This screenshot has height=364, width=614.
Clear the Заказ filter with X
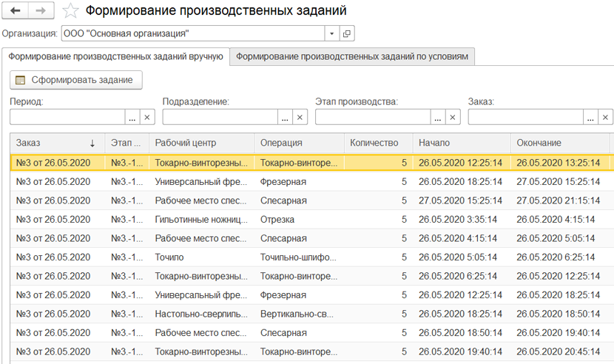point(606,117)
